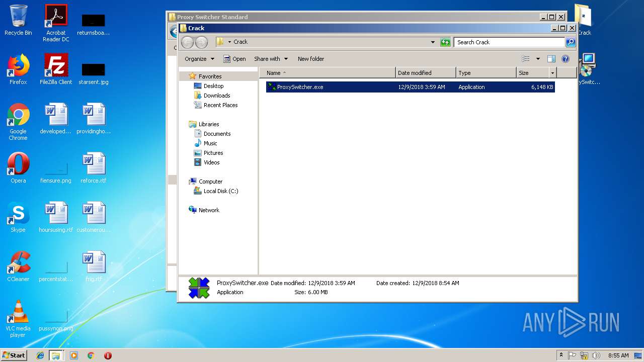This screenshot has height=362, width=644.
Task: Select the starsent.jpg desktop file
Action: click(x=94, y=73)
